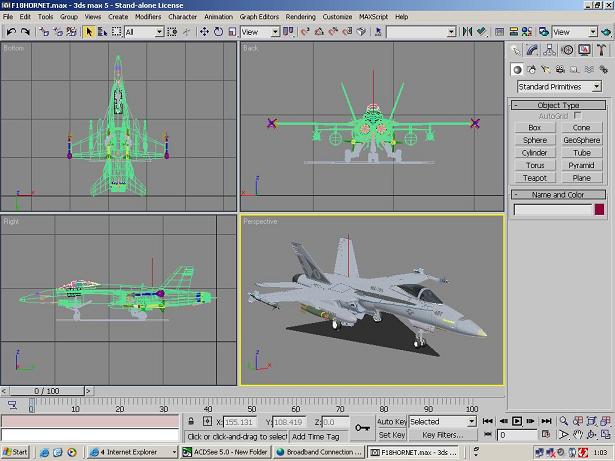Click the large key Set Keys icon

(361, 428)
